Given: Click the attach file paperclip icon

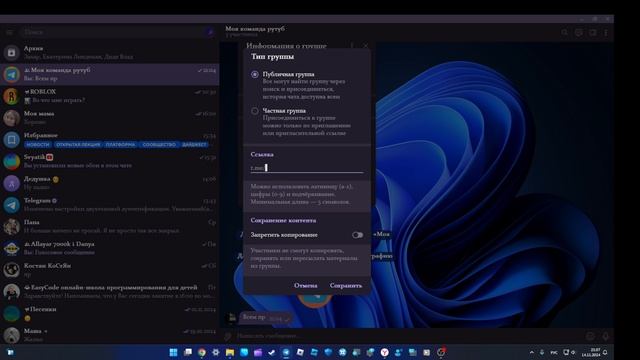Looking at the screenshot, I should tap(228, 336).
